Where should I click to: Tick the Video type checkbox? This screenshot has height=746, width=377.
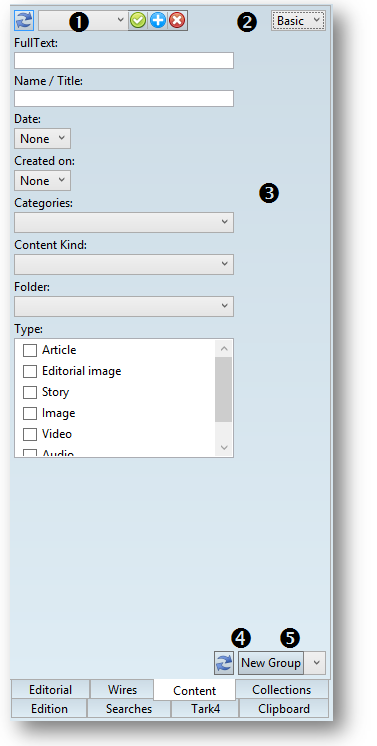click(30, 434)
